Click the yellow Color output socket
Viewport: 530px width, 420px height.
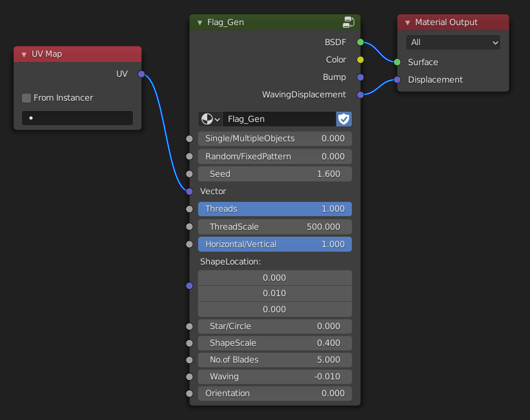[360, 60]
